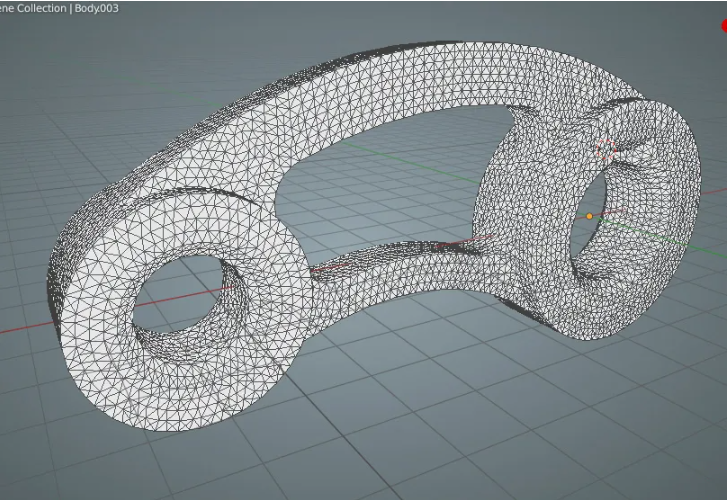The width and height of the screenshot is (728, 500).
Task: Click the orange object origin dot
Action: [x=590, y=216]
